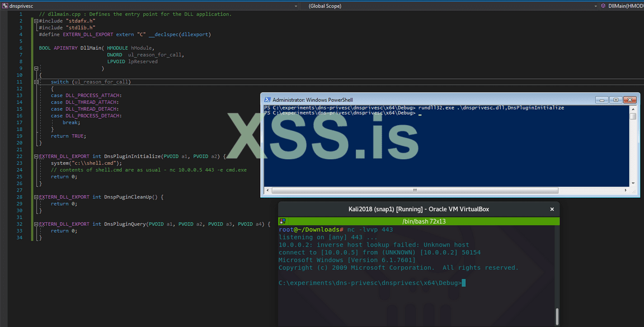Click "DWORD ul_reason_for_call," parameter line
This screenshot has height=327, width=644.
pos(145,55)
